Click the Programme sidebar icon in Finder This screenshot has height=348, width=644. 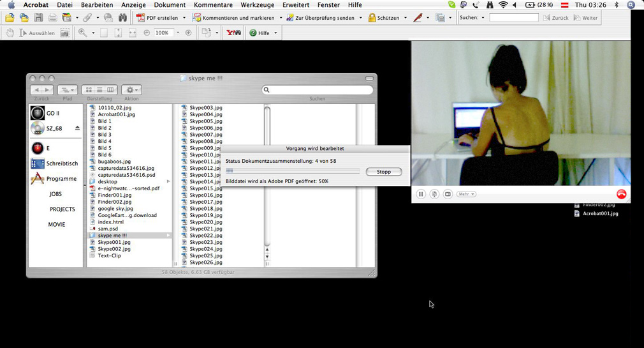click(x=38, y=179)
